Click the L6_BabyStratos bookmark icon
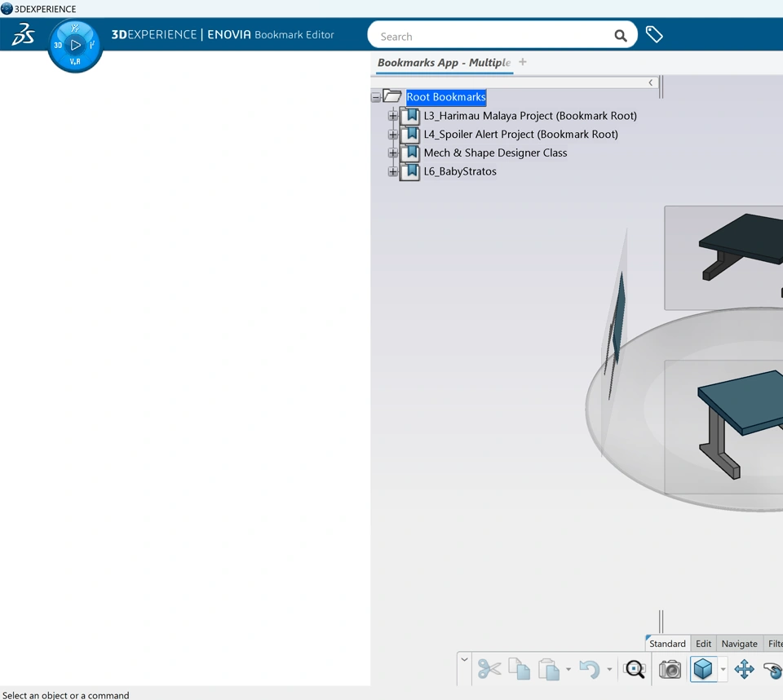 click(x=410, y=171)
